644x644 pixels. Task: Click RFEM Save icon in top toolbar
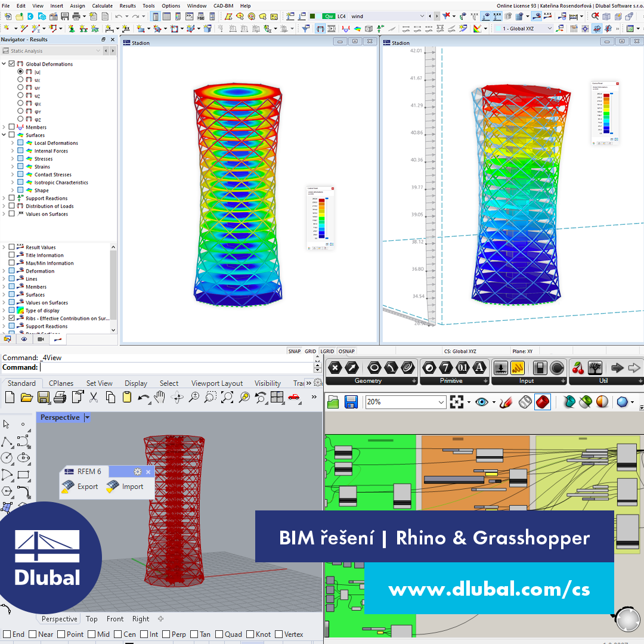pos(65,16)
